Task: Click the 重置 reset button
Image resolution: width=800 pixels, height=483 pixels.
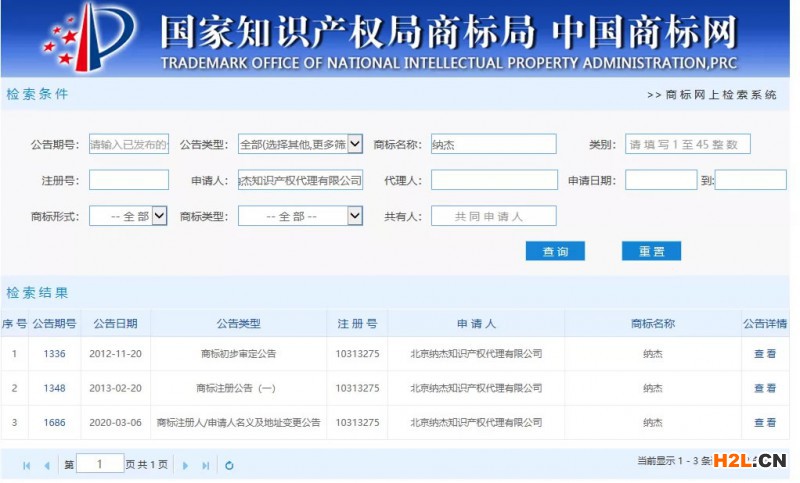Action: point(652,251)
